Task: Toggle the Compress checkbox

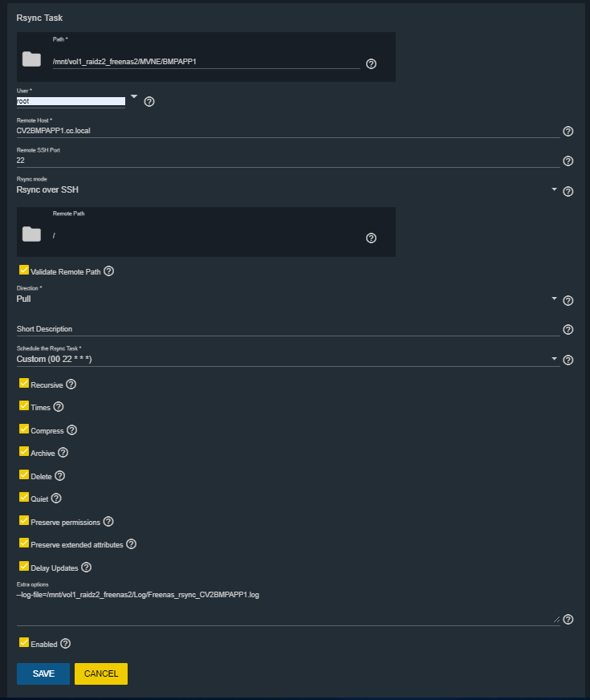Action: coord(23,429)
